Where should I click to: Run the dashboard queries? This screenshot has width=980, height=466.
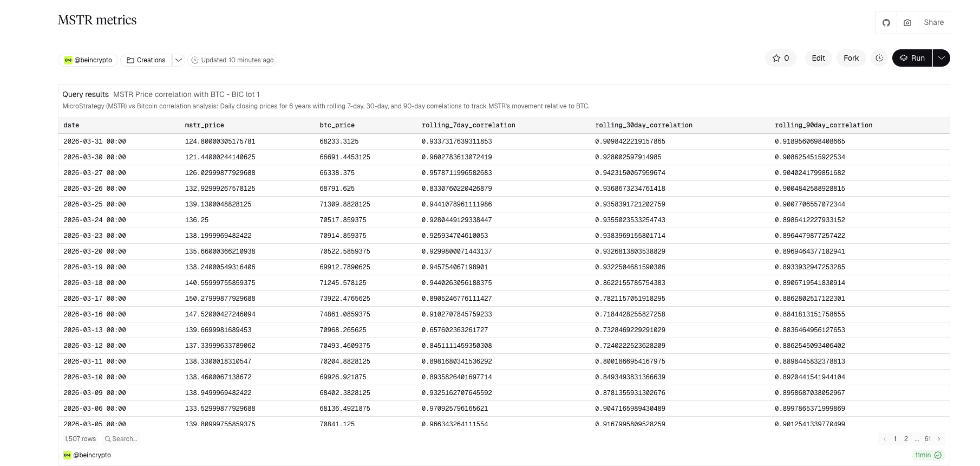[x=912, y=58]
